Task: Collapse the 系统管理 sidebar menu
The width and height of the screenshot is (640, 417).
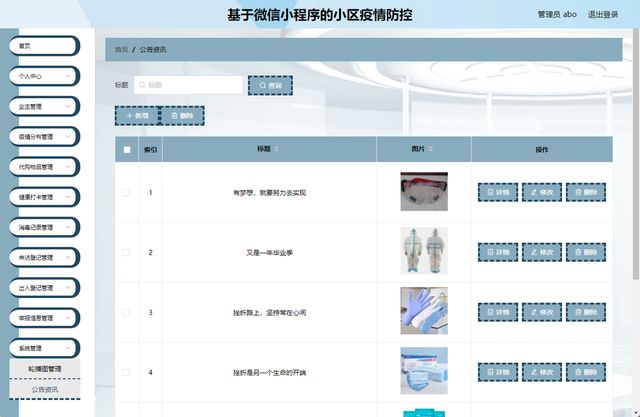Action: (x=44, y=348)
